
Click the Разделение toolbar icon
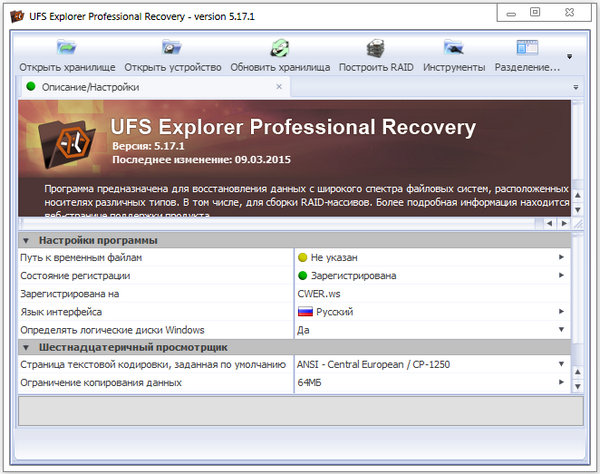pos(527,48)
